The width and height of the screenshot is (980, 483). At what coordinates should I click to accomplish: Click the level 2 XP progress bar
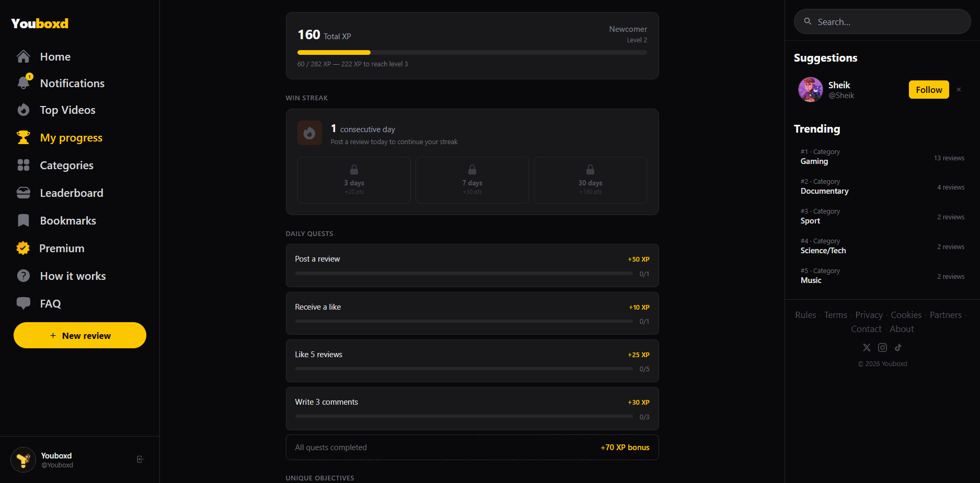point(471,52)
